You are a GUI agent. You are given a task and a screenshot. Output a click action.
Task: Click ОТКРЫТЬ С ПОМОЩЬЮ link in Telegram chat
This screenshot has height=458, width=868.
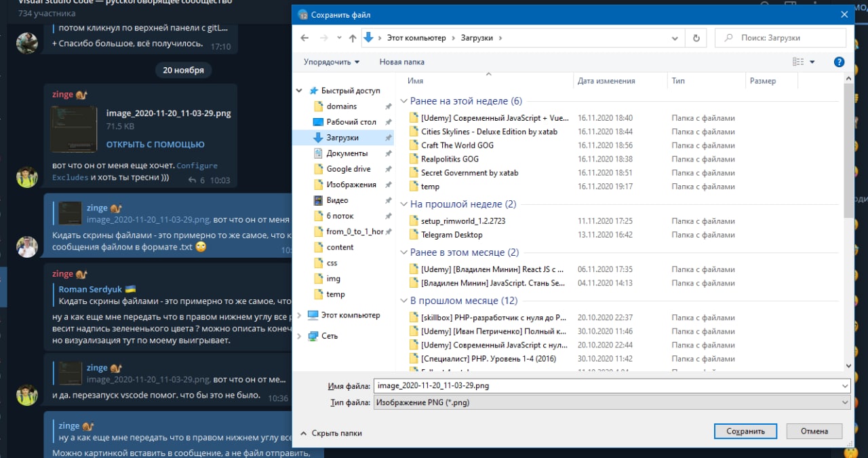click(x=155, y=145)
